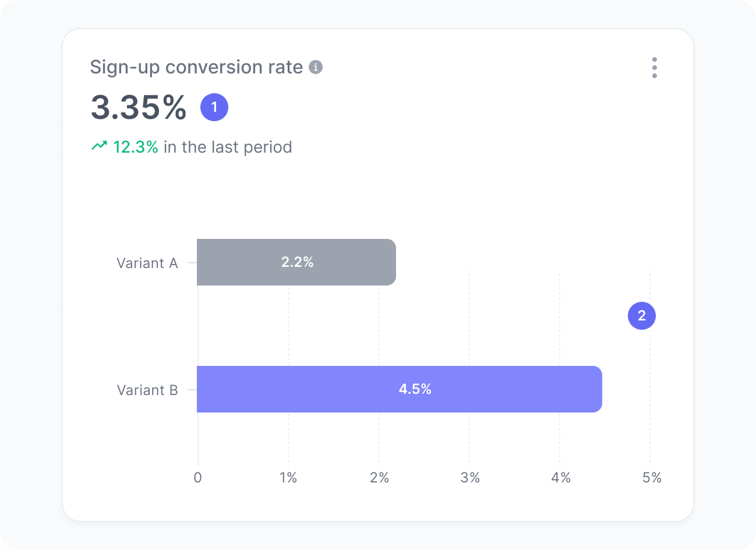Click the 0 axis label
Viewport: 756px width, 550px height.
(x=198, y=477)
